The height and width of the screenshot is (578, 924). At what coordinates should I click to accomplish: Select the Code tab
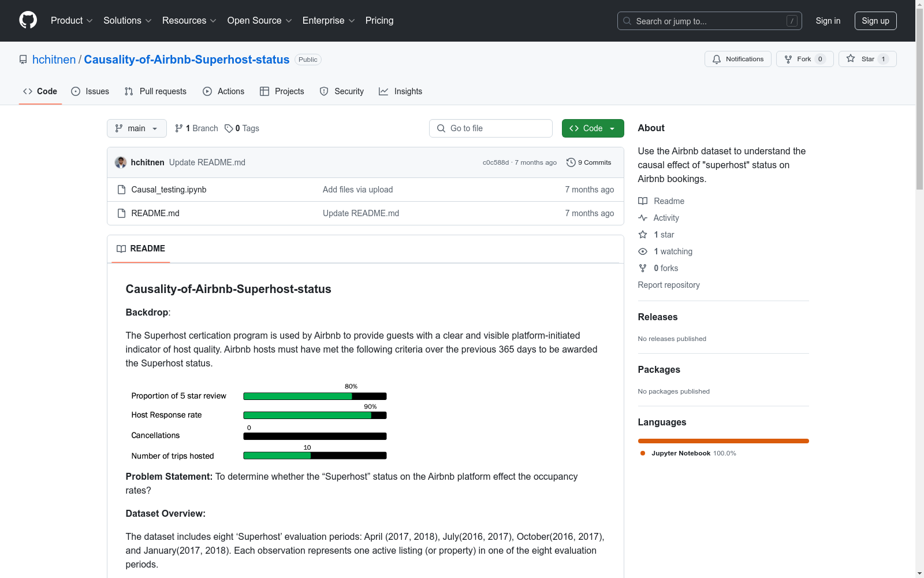tap(40, 91)
